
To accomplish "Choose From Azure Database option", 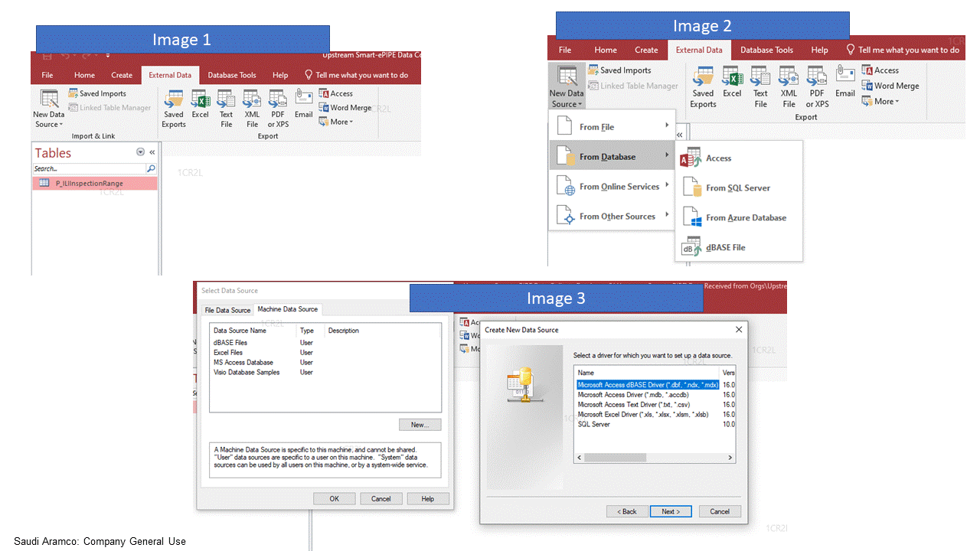I will click(x=739, y=217).
